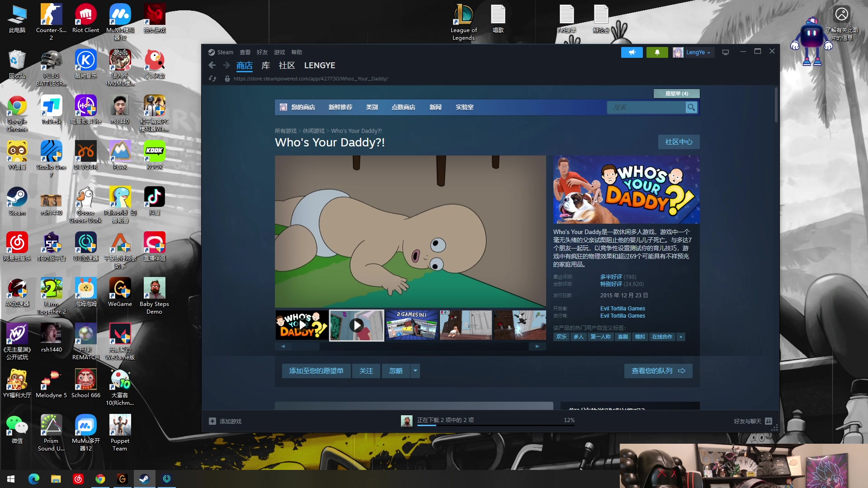Open the 游戏 menu
The image size is (868, 488).
(x=279, y=52)
